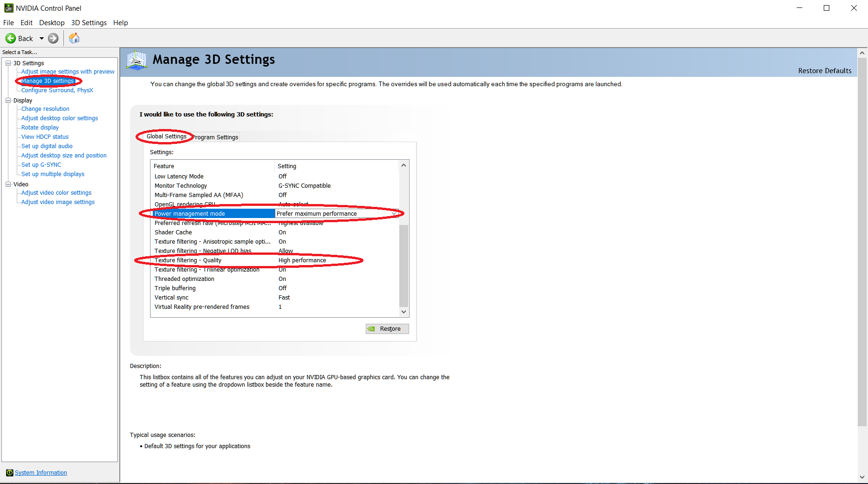
Task: Open Adjust video color settings
Action: coord(56,193)
